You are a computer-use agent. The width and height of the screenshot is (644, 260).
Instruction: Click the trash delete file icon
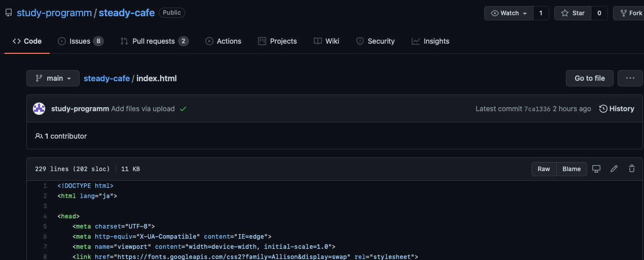tap(631, 169)
